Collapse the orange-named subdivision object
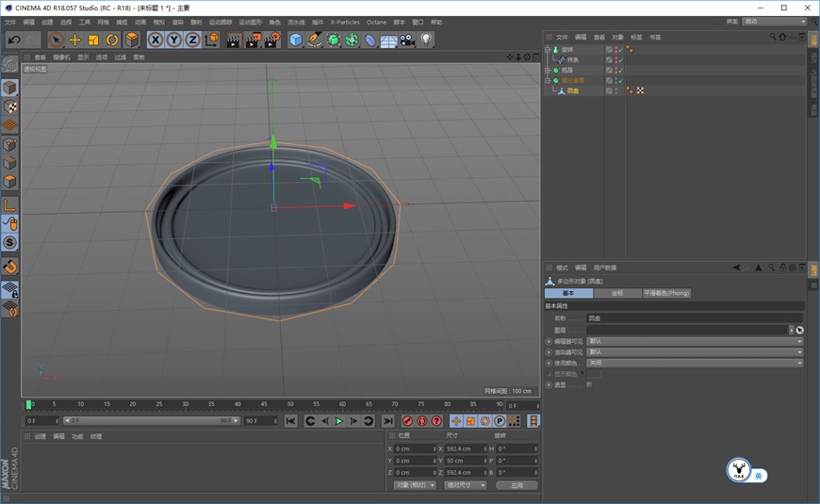 click(548, 80)
